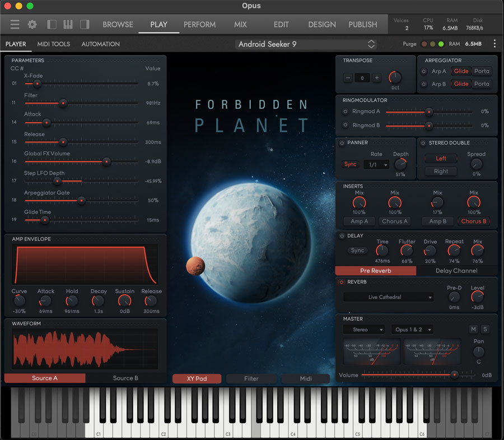
Task: Open the DESIGN tab
Action: point(322,25)
